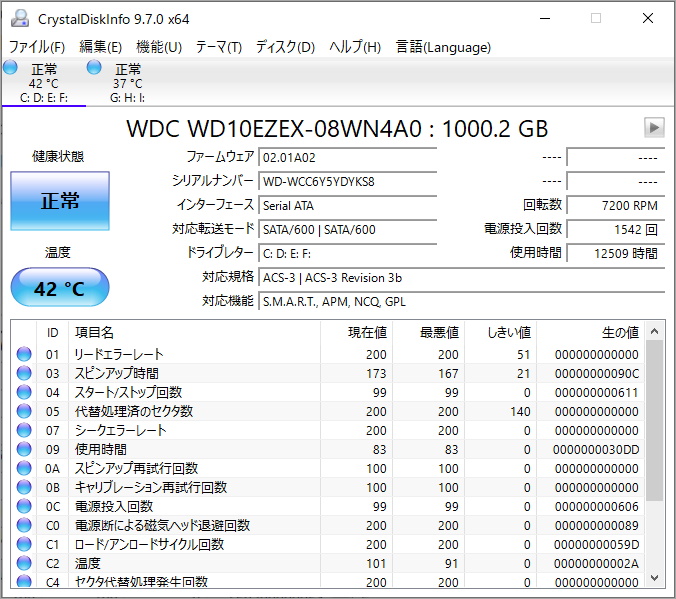676x599 pixels.
Task: Click raw value 000000000606 of 電源投入回数
Action: tap(597, 506)
